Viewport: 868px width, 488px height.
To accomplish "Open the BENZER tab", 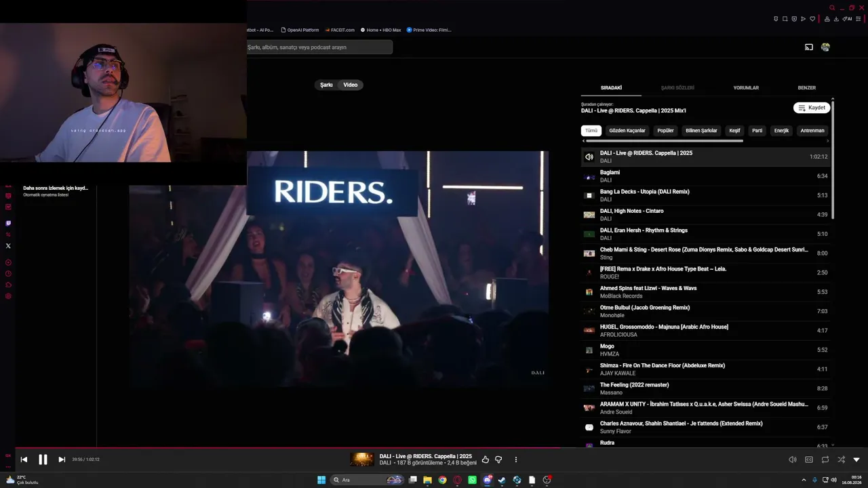I will click(x=806, y=87).
